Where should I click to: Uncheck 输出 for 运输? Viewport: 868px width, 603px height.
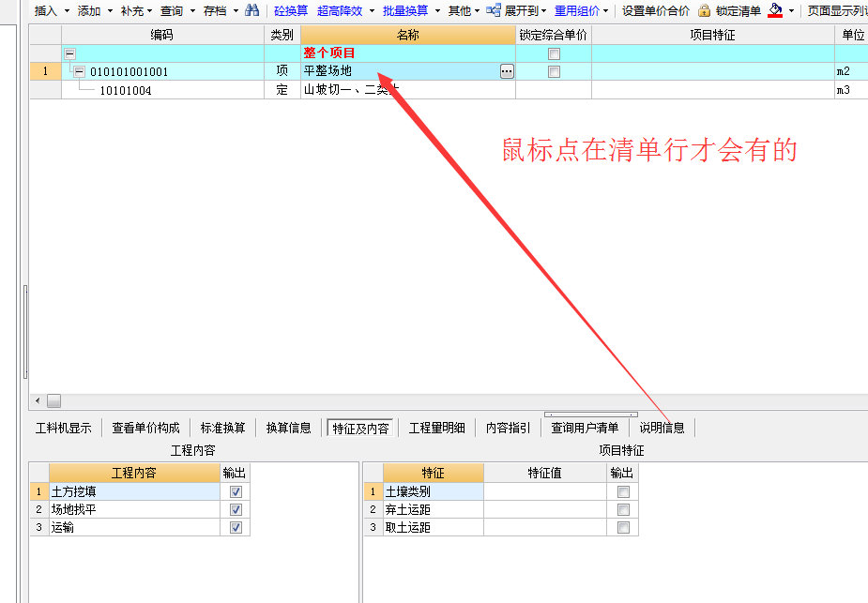(x=236, y=527)
